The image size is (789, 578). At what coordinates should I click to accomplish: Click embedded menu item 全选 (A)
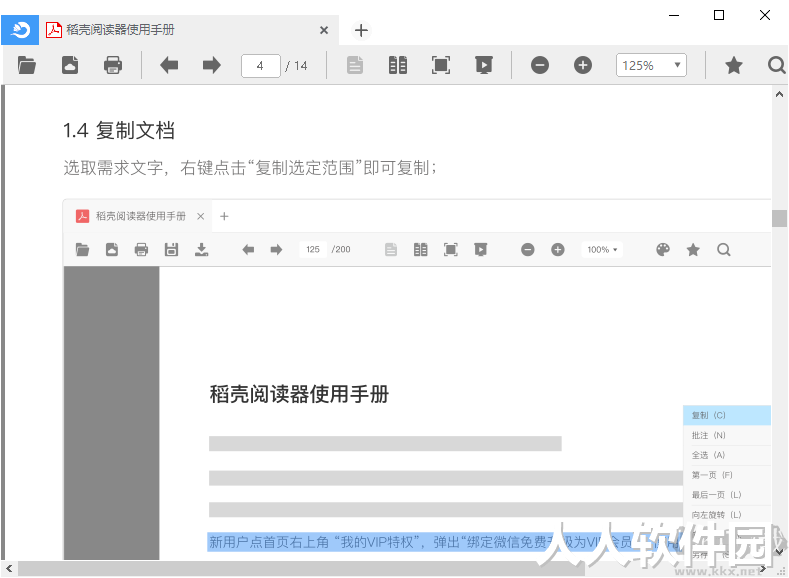[x=727, y=455]
